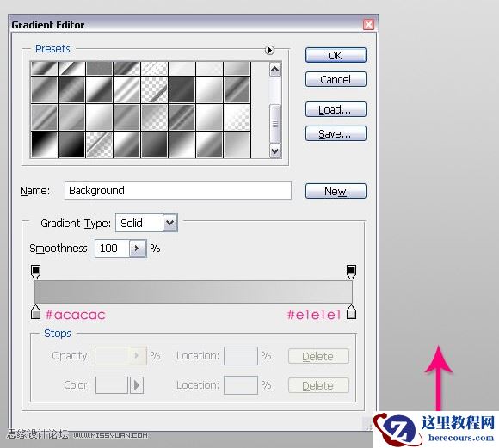Click the OK button
Image resolution: width=499 pixels, height=448 pixels.
tap(336, 55)
